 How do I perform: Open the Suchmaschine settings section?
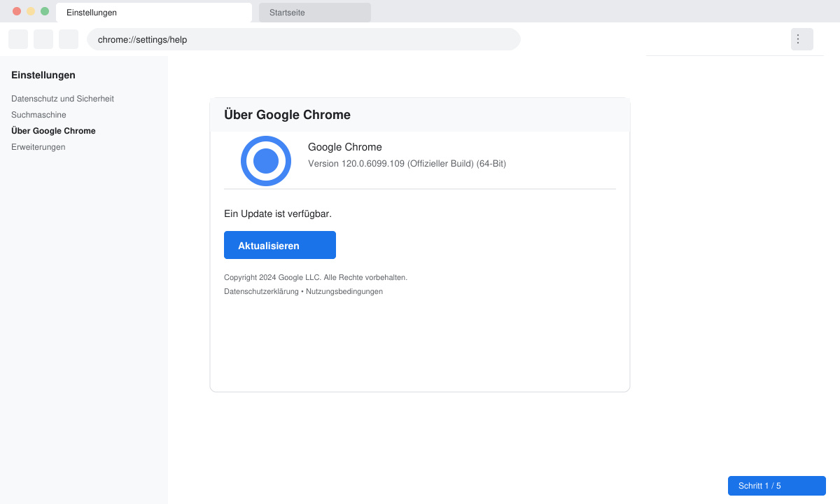pos(38,115)
